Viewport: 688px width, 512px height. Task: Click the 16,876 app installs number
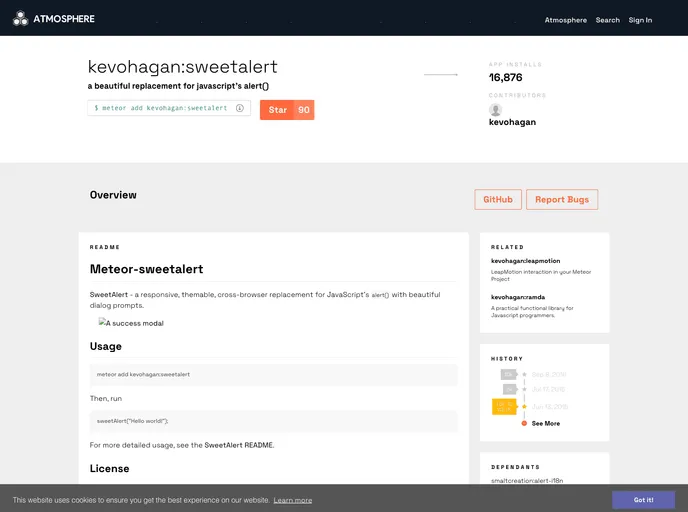(505, 78)
